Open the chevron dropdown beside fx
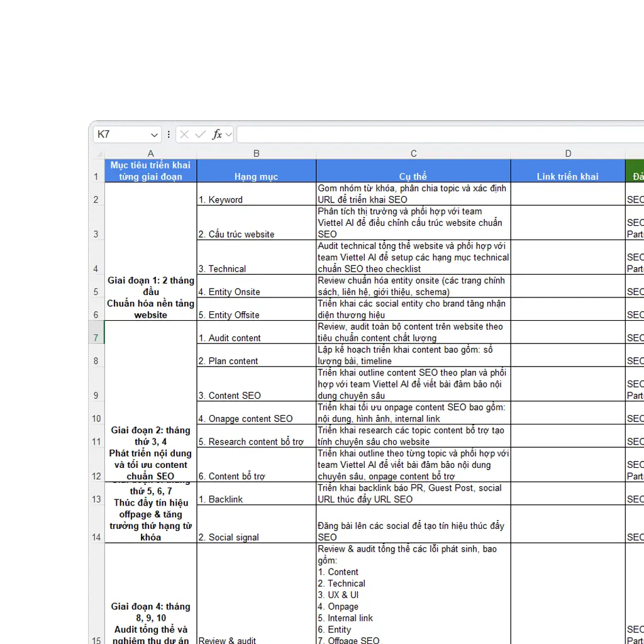Viewport: 644px width, 644px height. (x=229, y=135)
